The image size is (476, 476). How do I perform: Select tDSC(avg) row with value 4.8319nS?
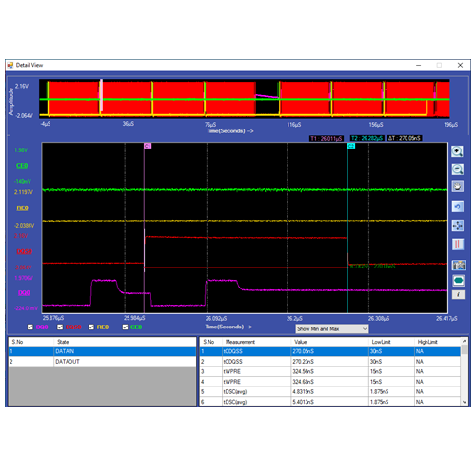(330, 392)
